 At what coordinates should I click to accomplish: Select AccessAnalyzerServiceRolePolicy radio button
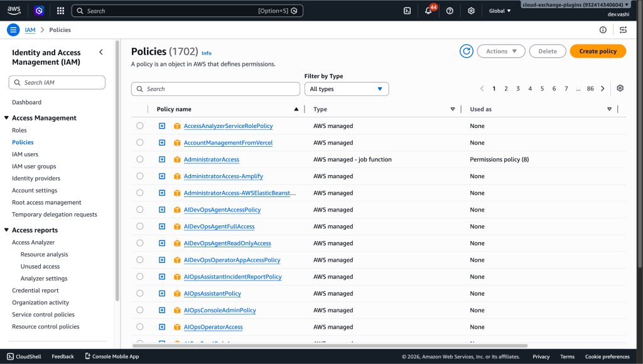pyautogui.click(x=140, y=126)
